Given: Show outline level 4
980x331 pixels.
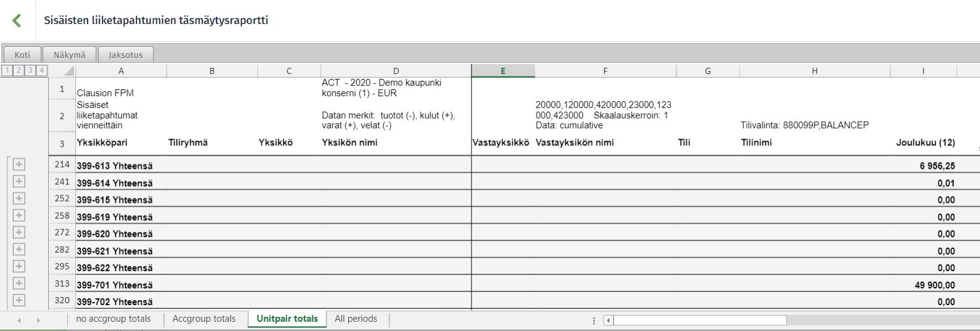Looking at the screenshot, I should pyautogui.click(x=41, y=70).
